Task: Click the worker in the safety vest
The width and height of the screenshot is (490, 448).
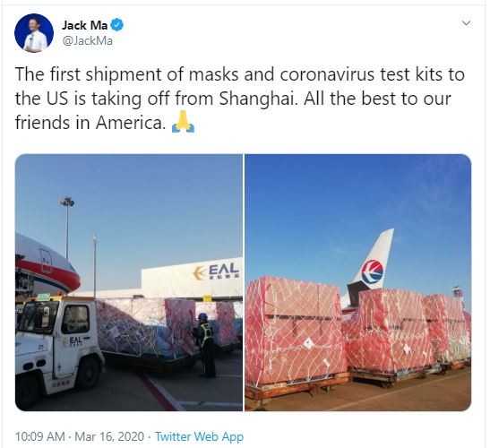Action: coord(204,345)
